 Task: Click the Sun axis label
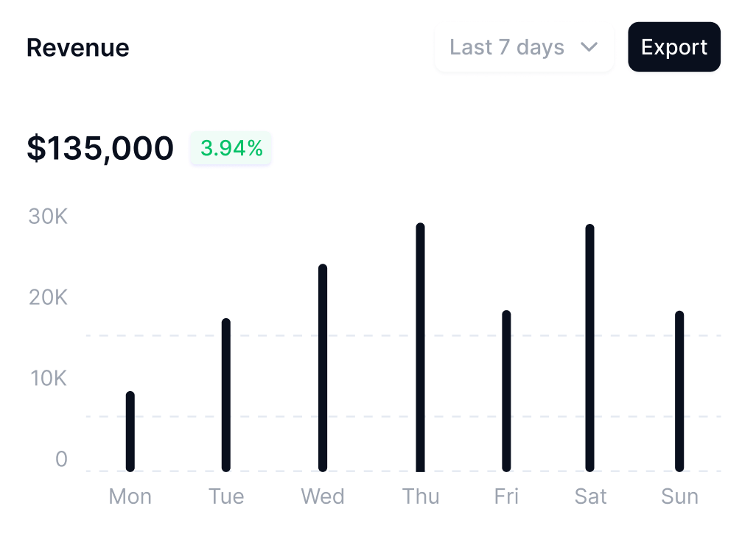tap(679, 496)
